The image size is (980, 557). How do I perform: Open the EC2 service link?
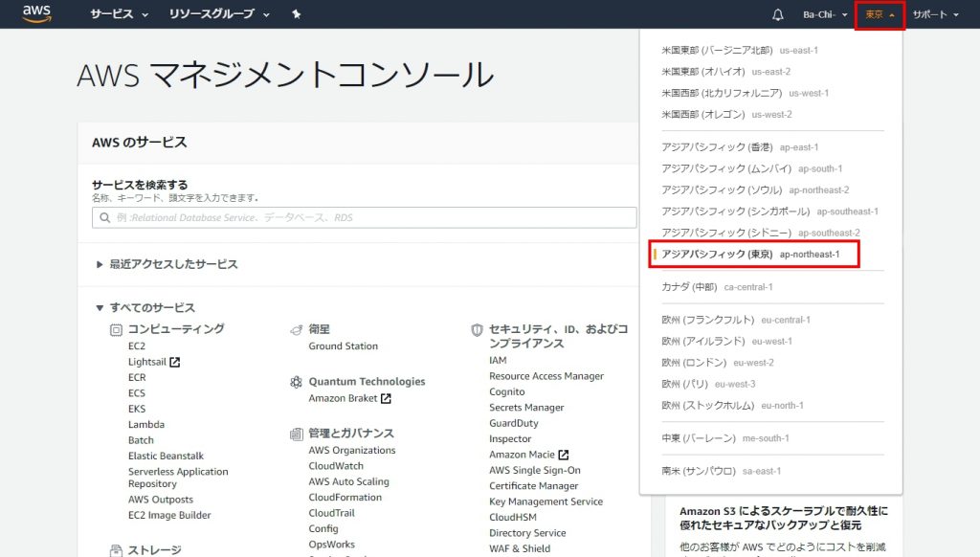(x=137, y=346)
